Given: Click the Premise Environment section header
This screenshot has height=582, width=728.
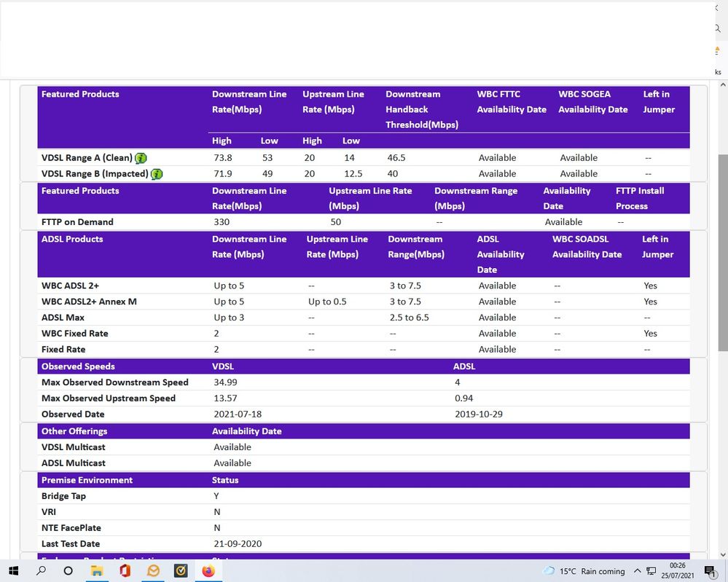Looking at the screenshot, I should click(87, 480).
